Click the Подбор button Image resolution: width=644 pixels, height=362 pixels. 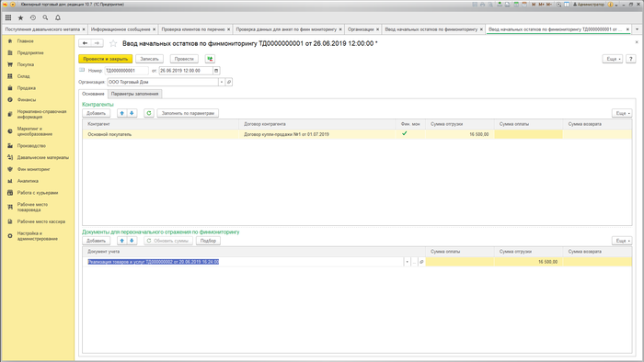(208, 241)
